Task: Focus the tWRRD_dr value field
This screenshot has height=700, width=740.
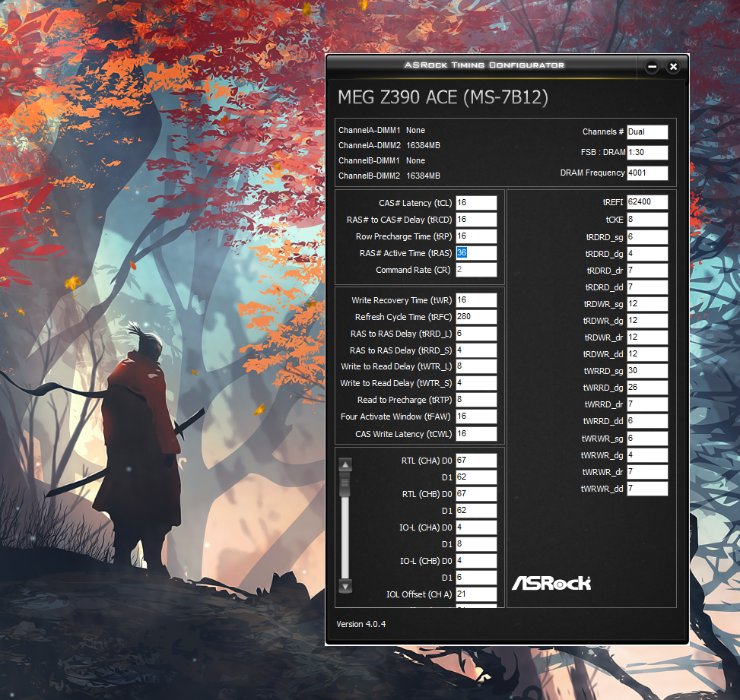Action: (647, 404)
